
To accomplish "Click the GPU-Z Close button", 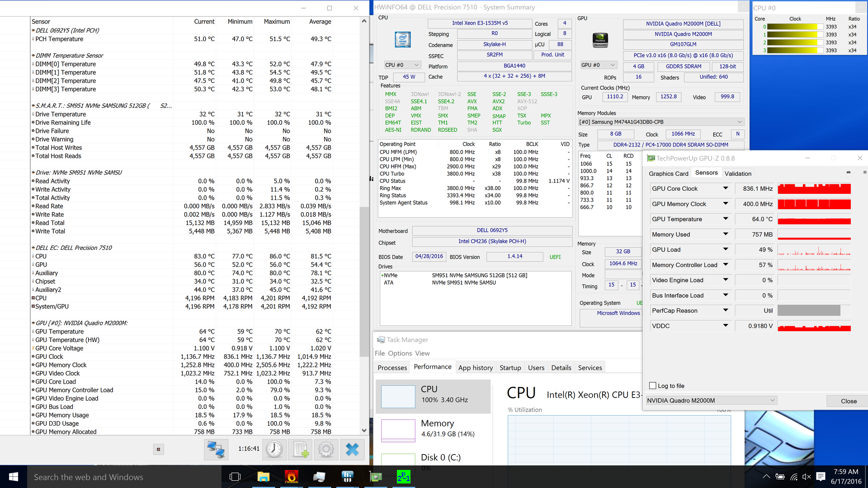I will tap(848, 401).
